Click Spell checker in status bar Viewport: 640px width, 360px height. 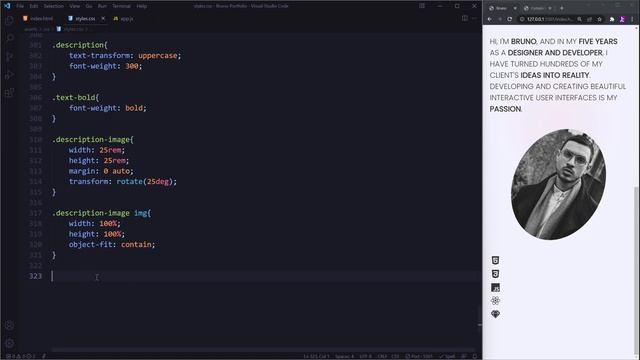coord(447,356)
